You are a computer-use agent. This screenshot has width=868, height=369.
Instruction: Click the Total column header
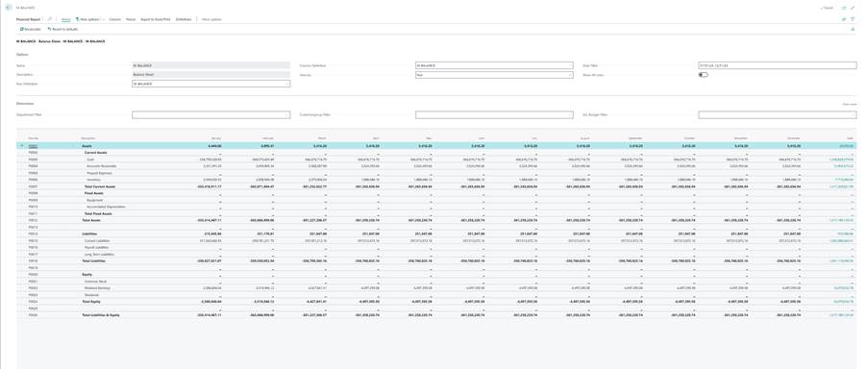click(850, 137)
